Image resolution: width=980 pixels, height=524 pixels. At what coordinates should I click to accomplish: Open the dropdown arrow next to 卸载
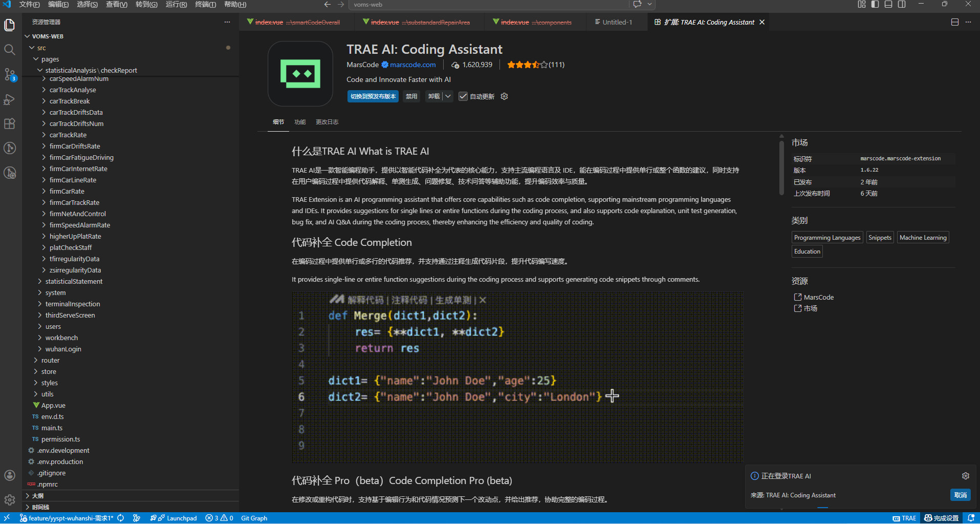448,96
